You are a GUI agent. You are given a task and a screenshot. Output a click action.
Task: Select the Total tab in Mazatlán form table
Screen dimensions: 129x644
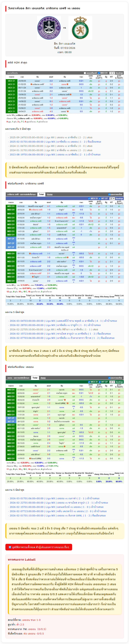pyautogui.click(x=41, y=194)
